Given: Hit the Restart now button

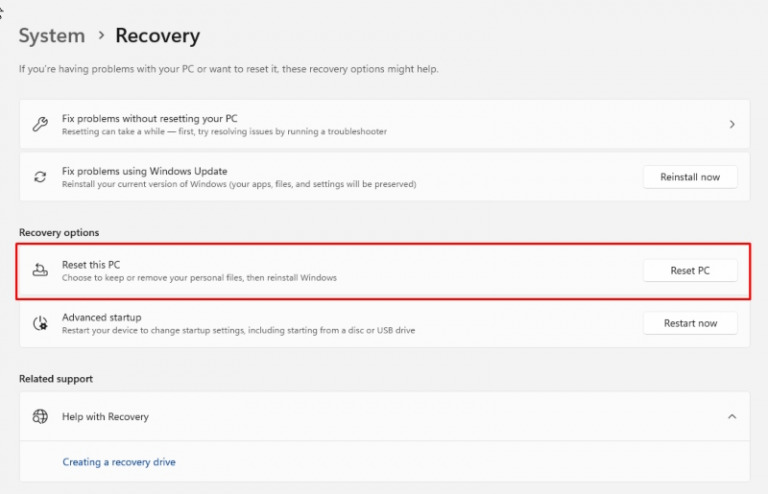Looking at the screenshot, I should coord(690,323).
